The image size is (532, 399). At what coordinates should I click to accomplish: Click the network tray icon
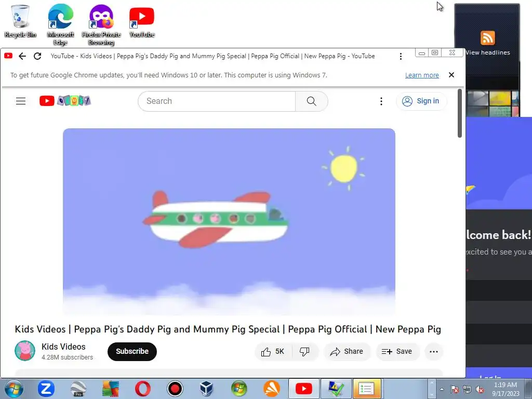pos(467,389)
